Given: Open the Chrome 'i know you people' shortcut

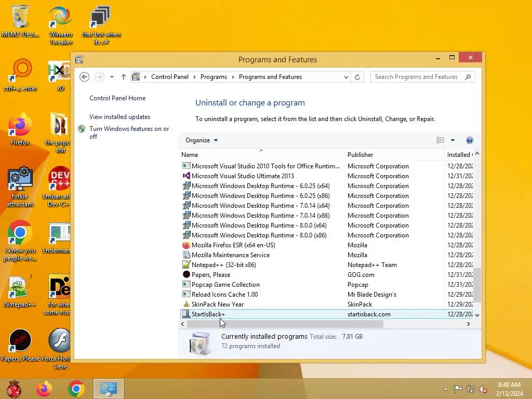Looking at the screenshot, I should (20, 241).
